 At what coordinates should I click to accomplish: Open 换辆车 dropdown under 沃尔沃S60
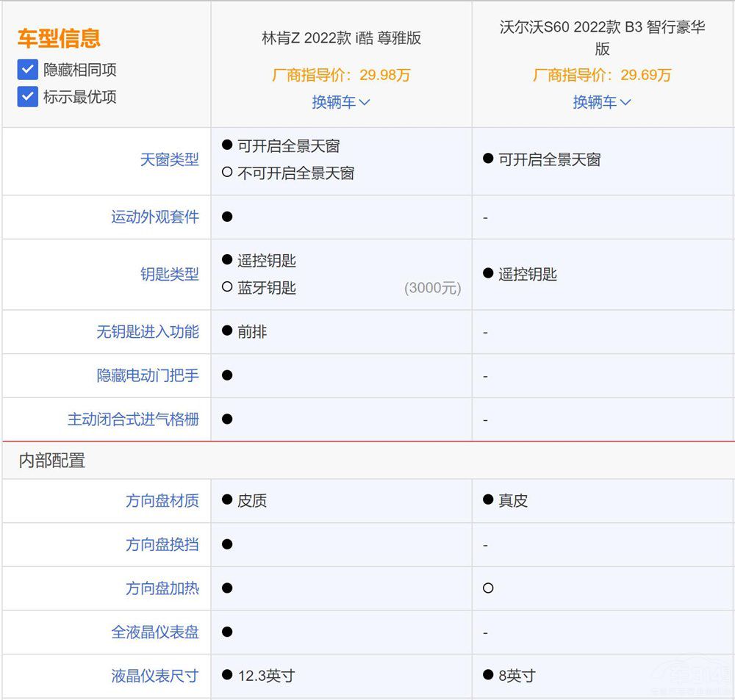pyautogui.click(x=601, y=102)
